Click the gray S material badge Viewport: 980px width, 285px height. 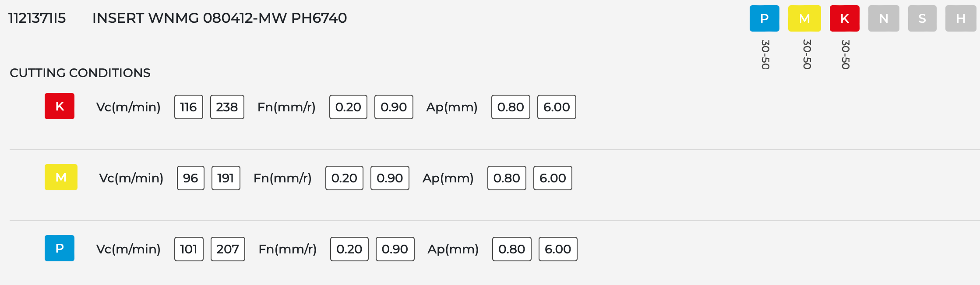[x=922, y=18]
